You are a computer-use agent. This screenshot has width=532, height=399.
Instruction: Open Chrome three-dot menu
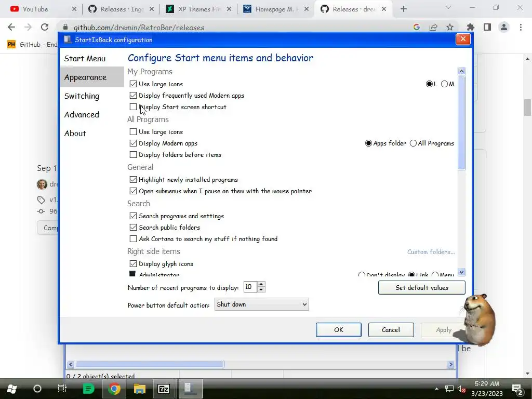tap(521, 27)
